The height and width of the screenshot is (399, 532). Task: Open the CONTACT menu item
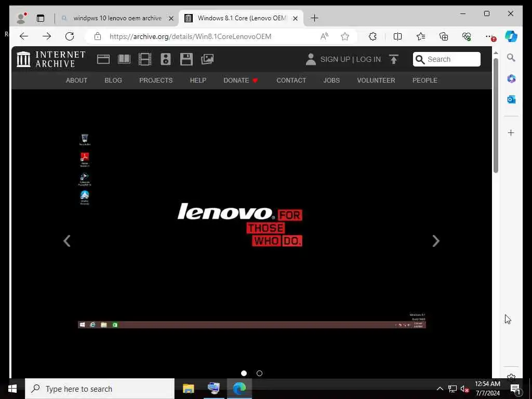tap(291, 81)
